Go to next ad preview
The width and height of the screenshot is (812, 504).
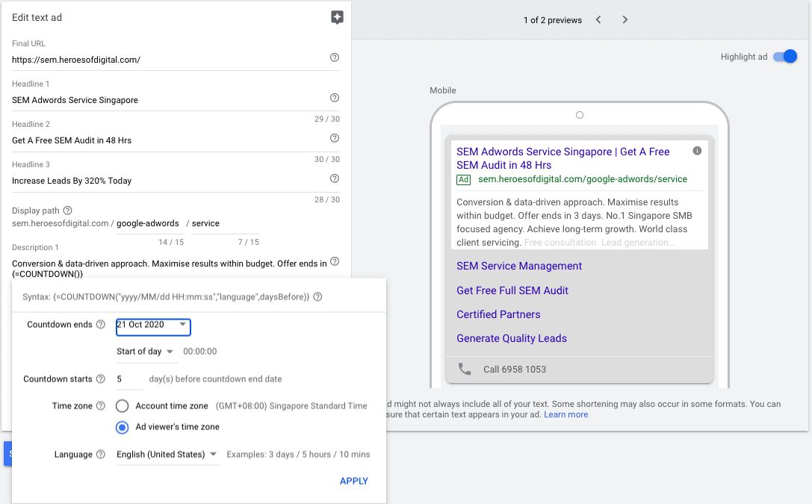click(x=625, y=20)
